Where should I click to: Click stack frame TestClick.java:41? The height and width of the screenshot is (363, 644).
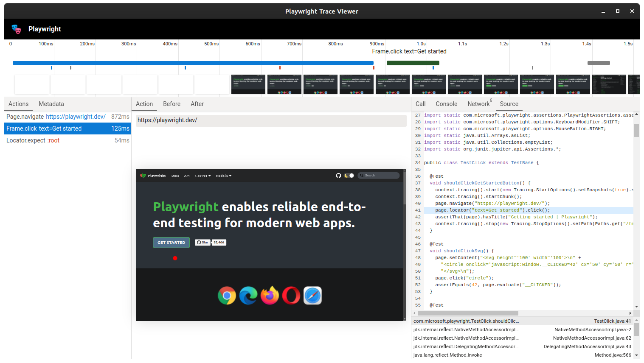pos(522,321)
